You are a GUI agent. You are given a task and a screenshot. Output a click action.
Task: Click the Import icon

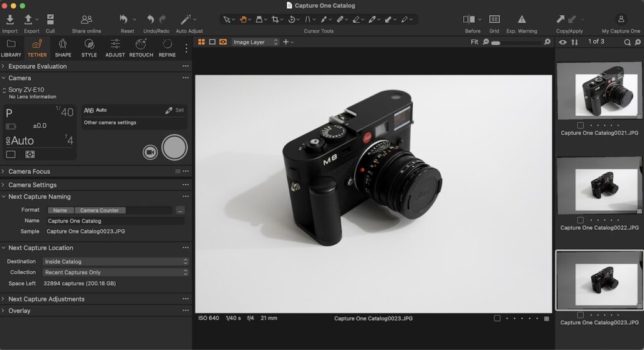(9, 20)
